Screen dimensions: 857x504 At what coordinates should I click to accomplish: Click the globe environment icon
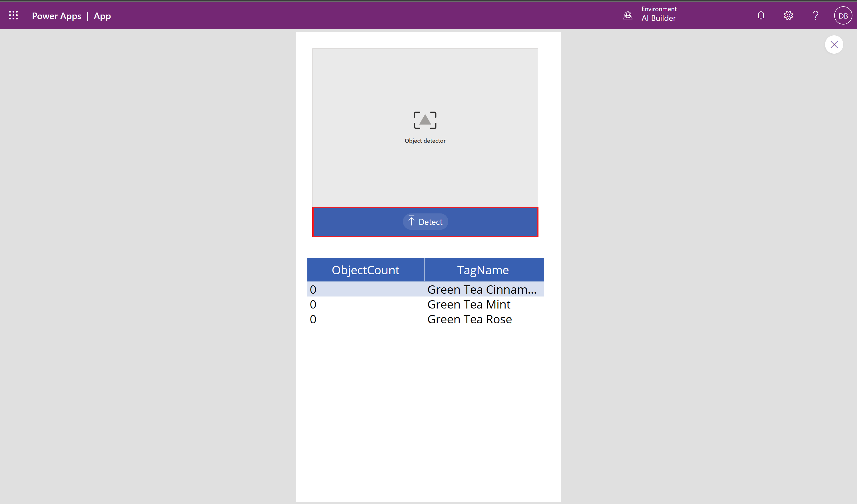pos(627,15)
